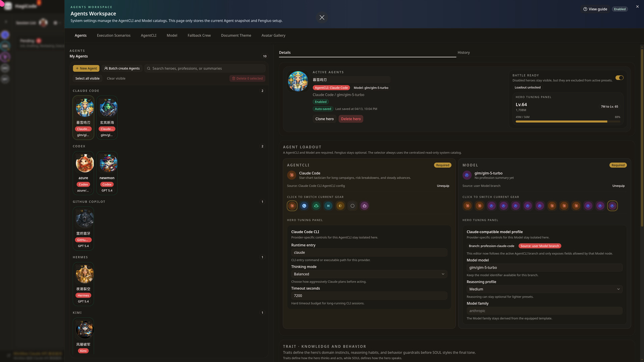Tick the selection checkbox on the azure agent card
This screenshot has height=362, width=644.
[x=78, y=156]
